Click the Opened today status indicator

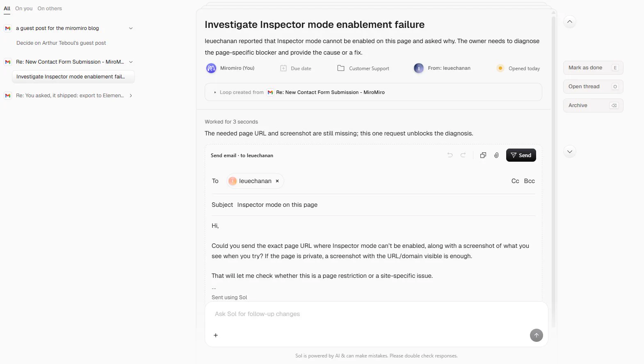click(518, 69)
